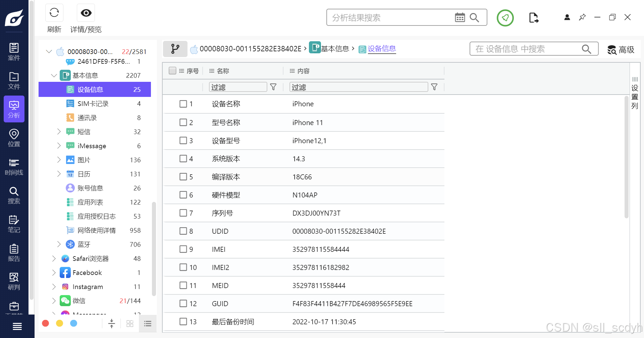
Task: Check the row 8 UDID checkbox
Action: pyautogui.click(x=183, y=231)
